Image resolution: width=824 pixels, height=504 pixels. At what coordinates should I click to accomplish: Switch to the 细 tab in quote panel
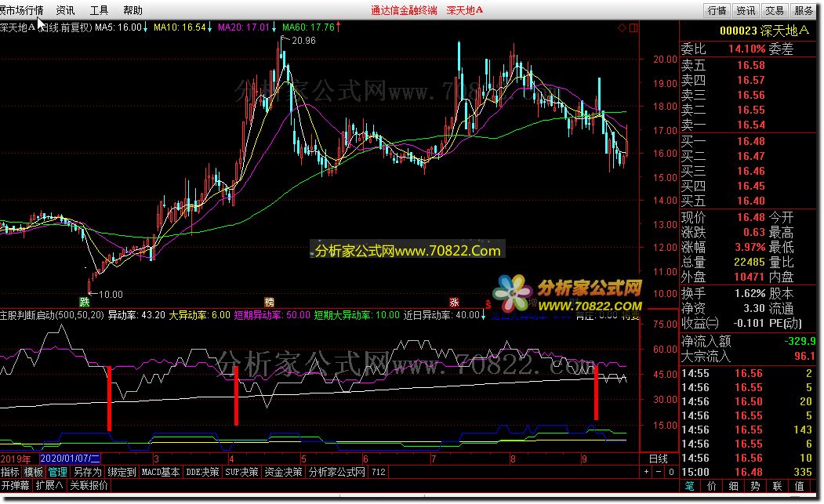[x=734, y=486]
